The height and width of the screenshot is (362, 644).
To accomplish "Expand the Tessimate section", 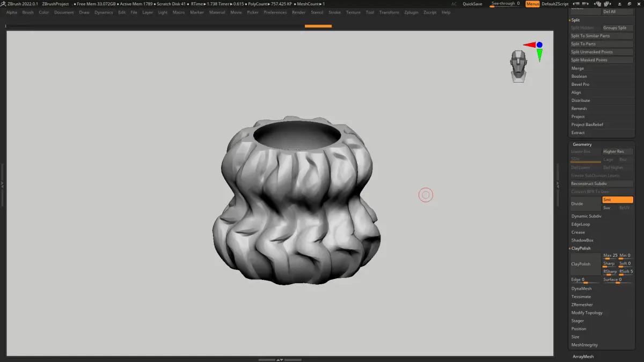I will (x=581, y=297).
